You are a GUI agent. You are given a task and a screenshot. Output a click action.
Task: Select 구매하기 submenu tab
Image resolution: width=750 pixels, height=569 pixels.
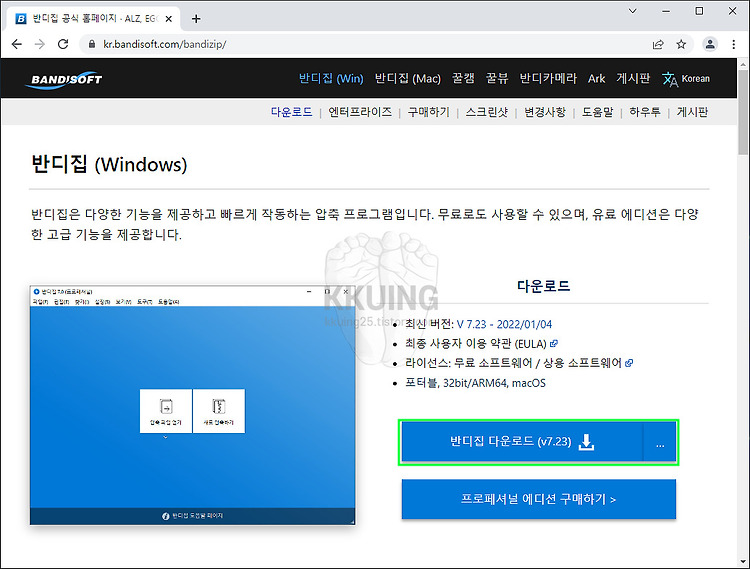[429, 112]
